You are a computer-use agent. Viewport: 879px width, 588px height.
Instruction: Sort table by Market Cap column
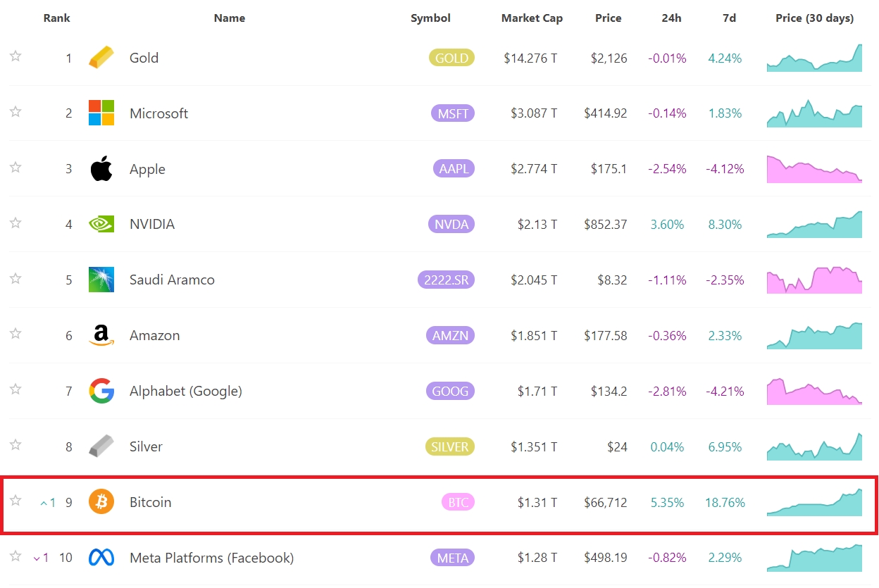(532, 18)
